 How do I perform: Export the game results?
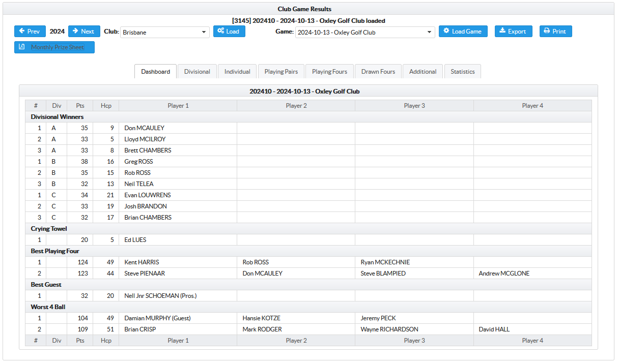tap(513, 32)
